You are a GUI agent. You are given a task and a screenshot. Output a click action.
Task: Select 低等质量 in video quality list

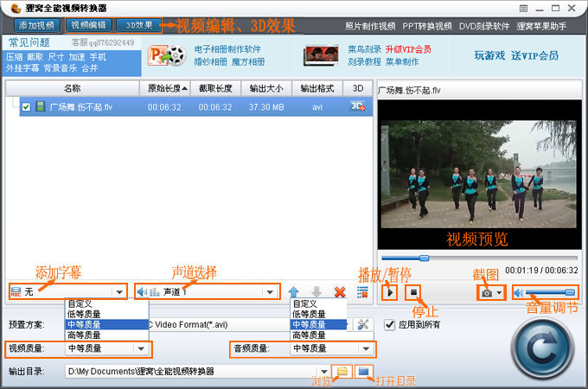[x=107, y=314]
